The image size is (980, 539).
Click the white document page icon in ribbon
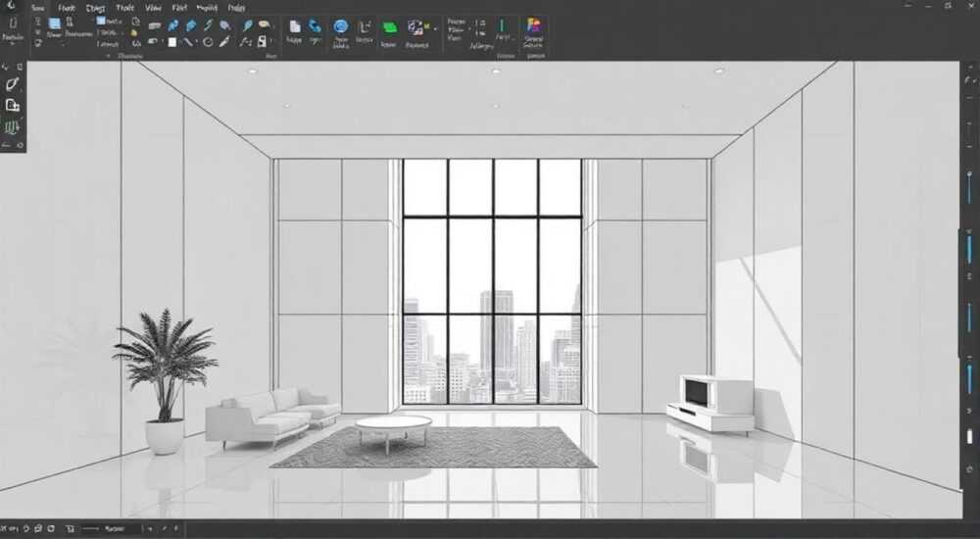click(x=294, y=26)
